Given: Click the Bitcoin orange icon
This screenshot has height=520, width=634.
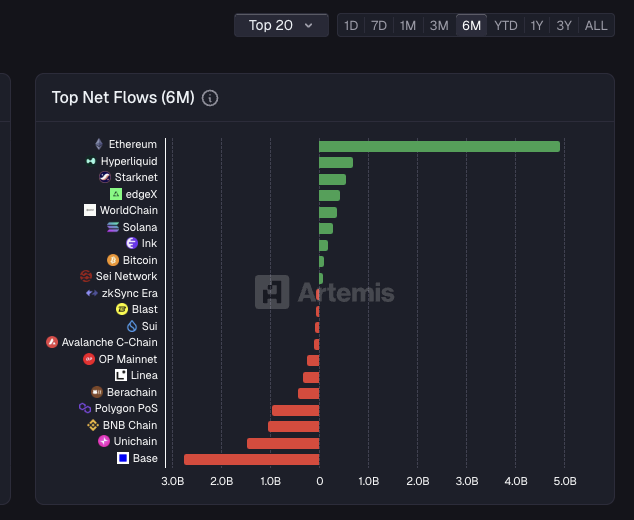Looking at the screenshot, I should pos(113,260).
